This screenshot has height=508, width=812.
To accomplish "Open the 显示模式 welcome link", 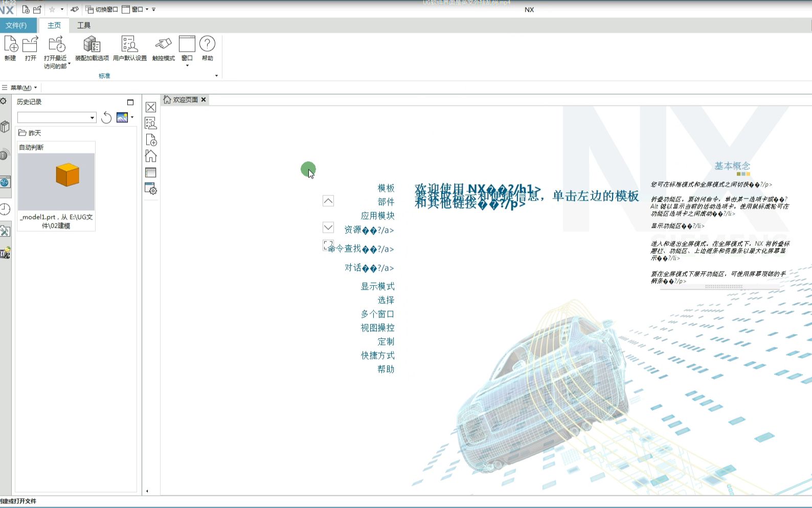I will (x=377, y=286).
